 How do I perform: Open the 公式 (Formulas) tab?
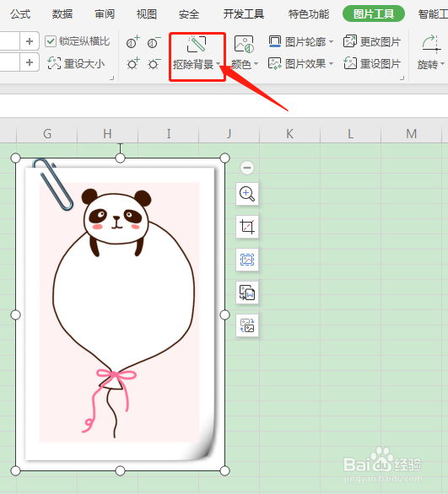click(20, 13)
